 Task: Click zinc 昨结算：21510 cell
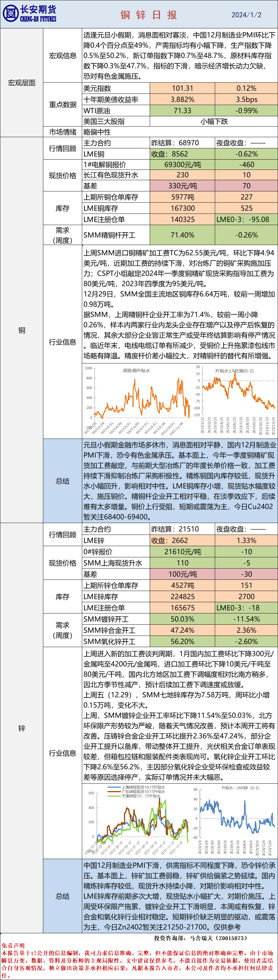182,529
